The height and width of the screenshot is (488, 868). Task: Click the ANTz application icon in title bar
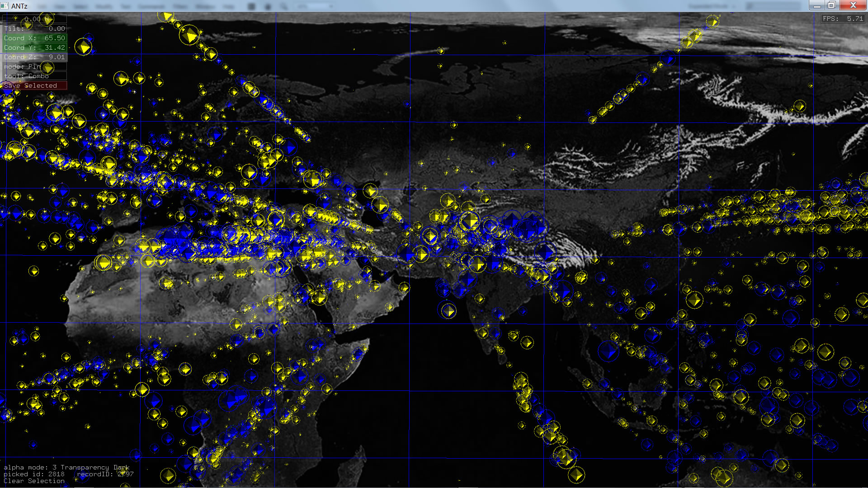pyautogui.click(x=5, y=6)
